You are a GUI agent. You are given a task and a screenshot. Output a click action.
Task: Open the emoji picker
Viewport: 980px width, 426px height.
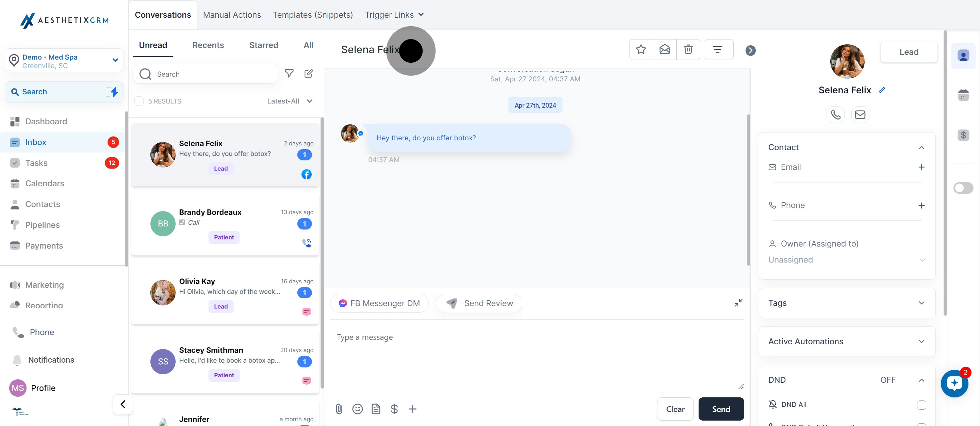(x=357, y=409)
